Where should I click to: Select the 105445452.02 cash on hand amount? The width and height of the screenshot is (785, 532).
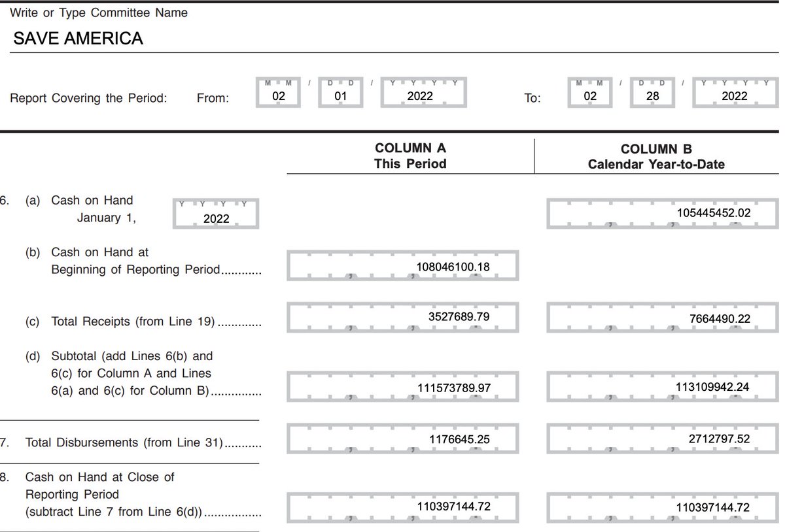(x=661, y=213)
